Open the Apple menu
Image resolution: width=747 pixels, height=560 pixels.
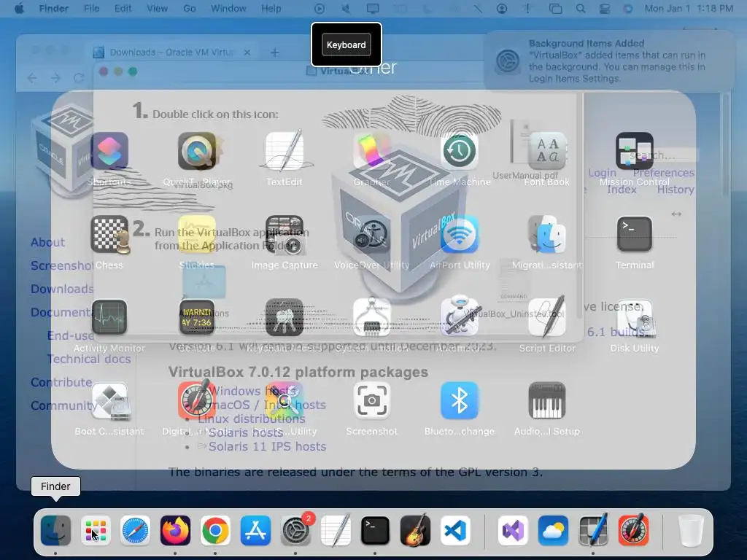click(x=19, y=9)
